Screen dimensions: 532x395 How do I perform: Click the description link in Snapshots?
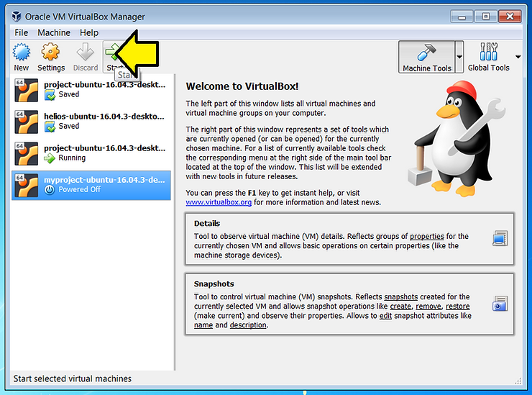pos(248,325)
